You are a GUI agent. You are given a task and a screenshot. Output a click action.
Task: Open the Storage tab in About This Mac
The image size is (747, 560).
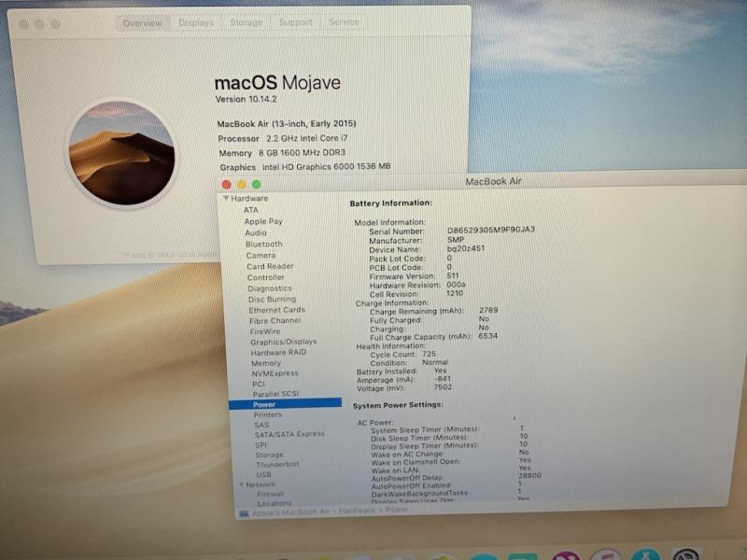tap(246, 22)
